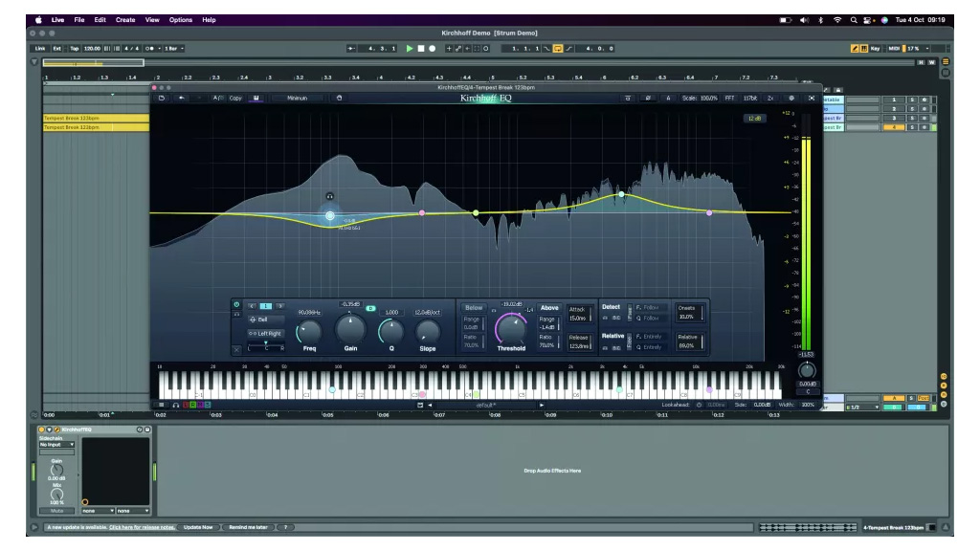This screenshot has height=551, width=980.
Task: Toggle A/B comparison in Kirchhoff EQ
Action: pos(217,99)
